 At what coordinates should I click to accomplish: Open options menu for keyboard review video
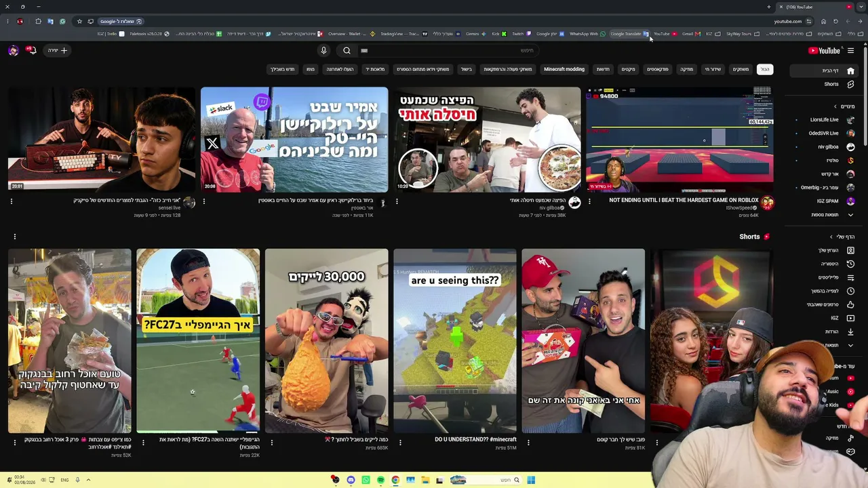pos(12,201)
